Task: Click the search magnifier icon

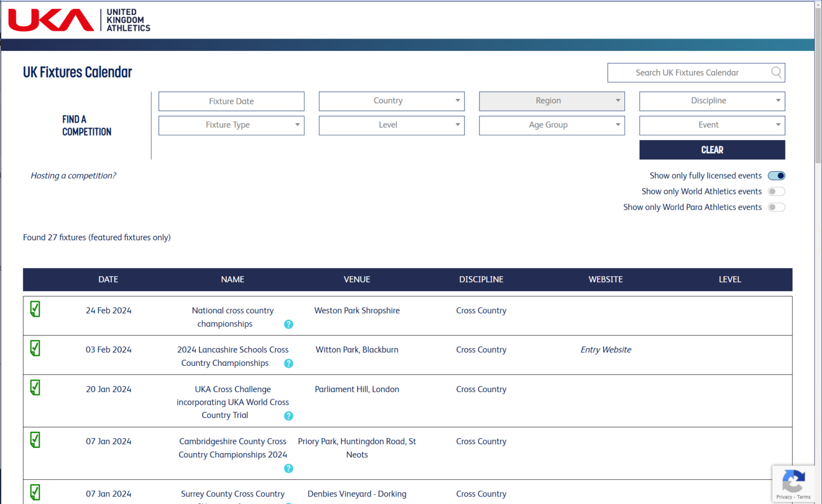Action: point(776,72)
